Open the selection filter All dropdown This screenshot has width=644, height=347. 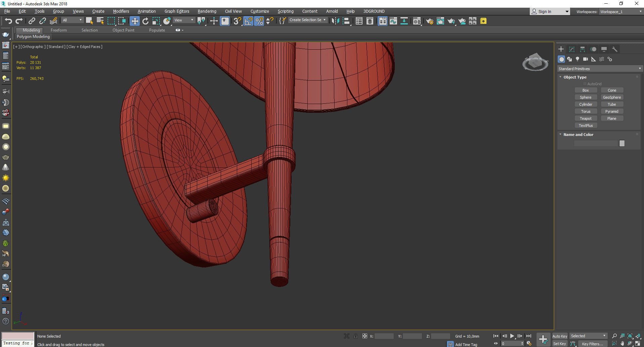pyautogui.click(x=72, y=20)
